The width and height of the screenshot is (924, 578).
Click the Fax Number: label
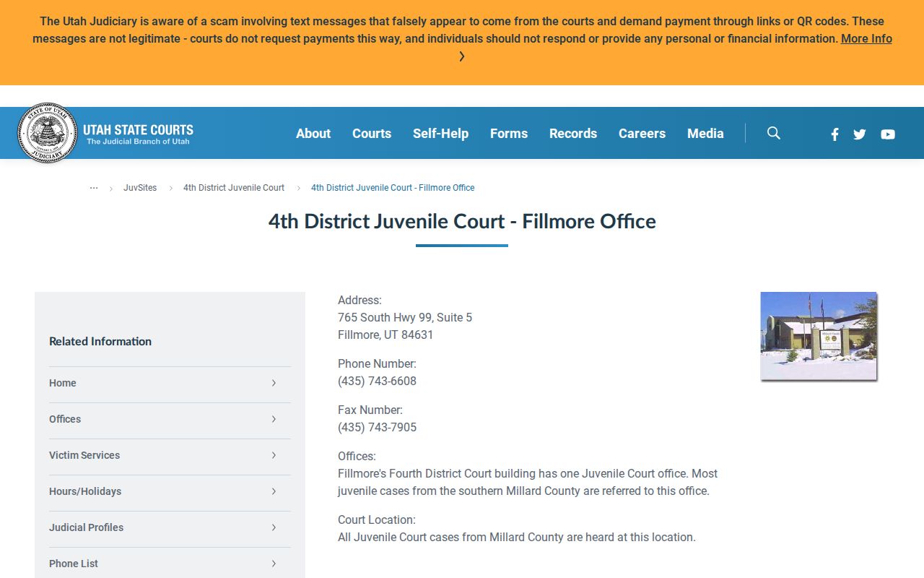click(x=370, y=410)
